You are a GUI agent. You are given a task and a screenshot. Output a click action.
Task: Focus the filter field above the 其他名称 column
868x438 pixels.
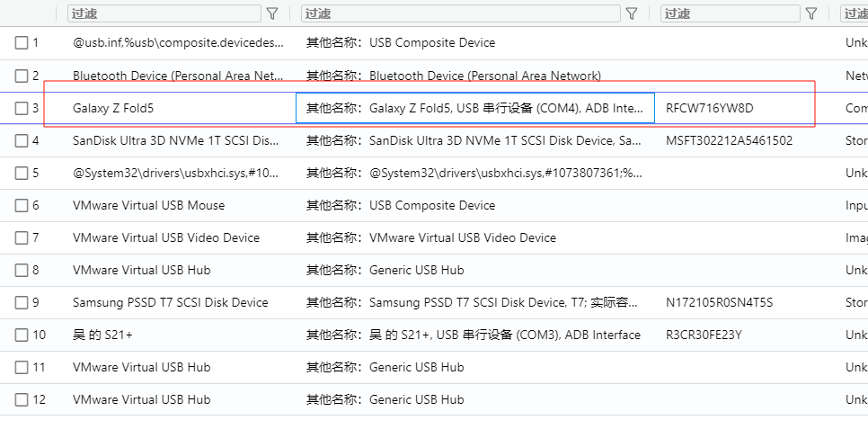[x=461, y=13]
